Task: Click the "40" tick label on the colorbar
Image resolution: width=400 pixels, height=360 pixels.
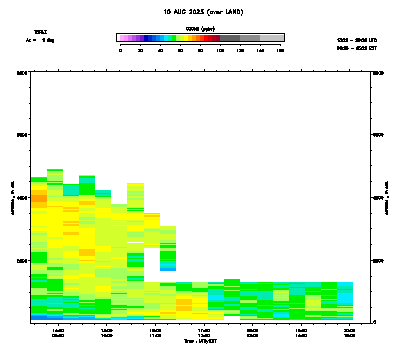Action: click(160, 50)
